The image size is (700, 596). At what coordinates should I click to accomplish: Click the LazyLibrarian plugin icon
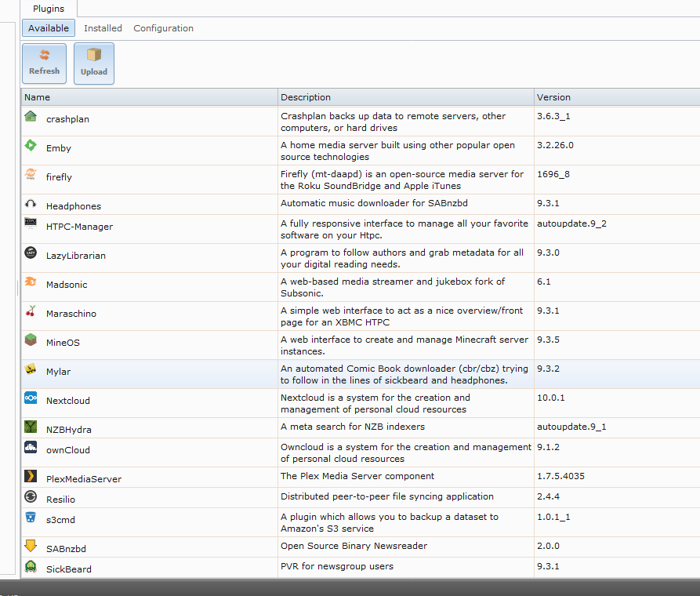31,253
